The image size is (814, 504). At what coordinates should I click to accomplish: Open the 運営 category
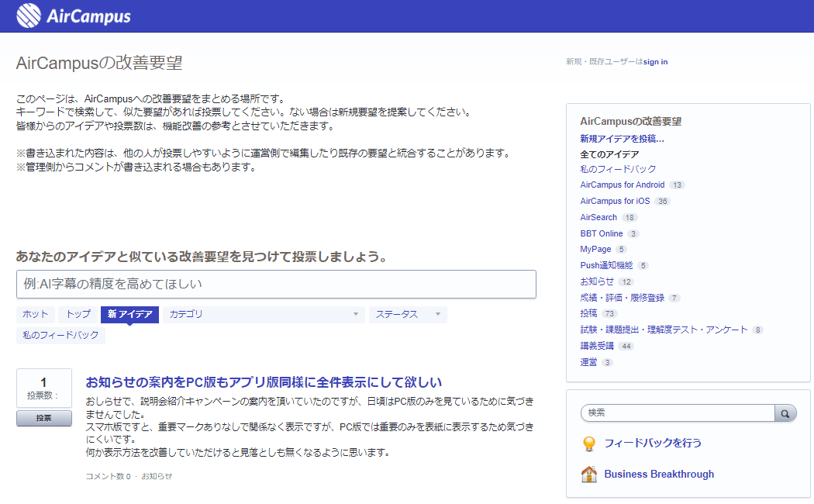coord(588,362)
